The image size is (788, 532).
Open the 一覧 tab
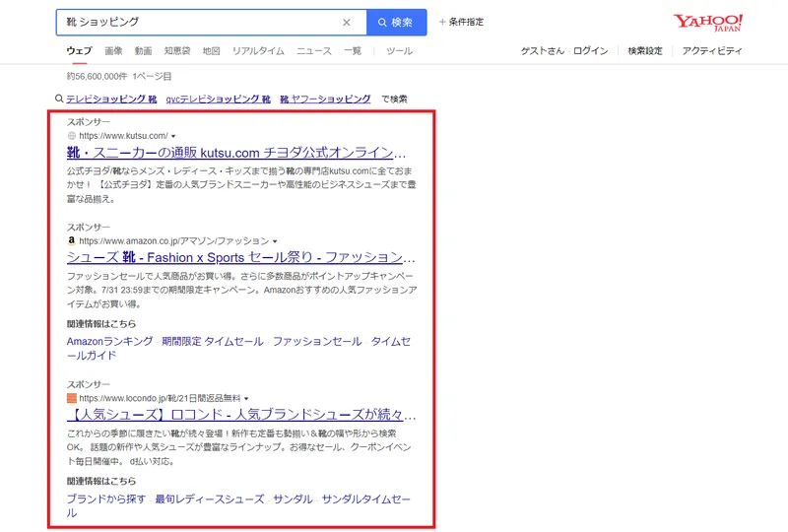353,51
